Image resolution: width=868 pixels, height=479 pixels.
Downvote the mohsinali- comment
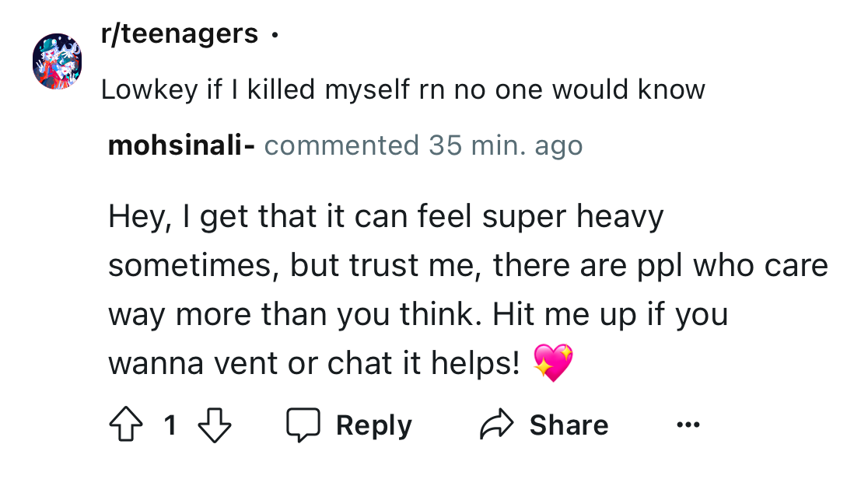[215, 425]
